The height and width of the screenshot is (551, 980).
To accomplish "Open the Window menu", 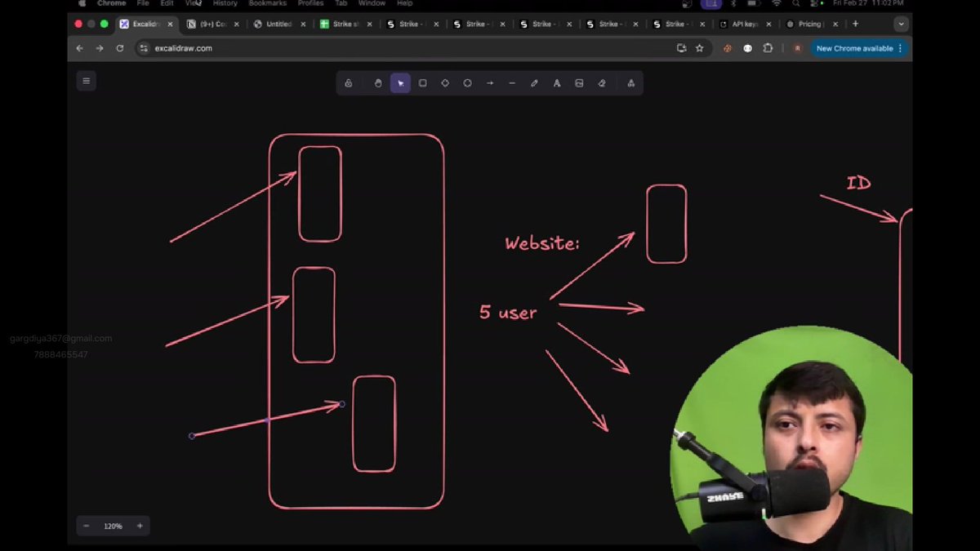I will coord(372,3).
